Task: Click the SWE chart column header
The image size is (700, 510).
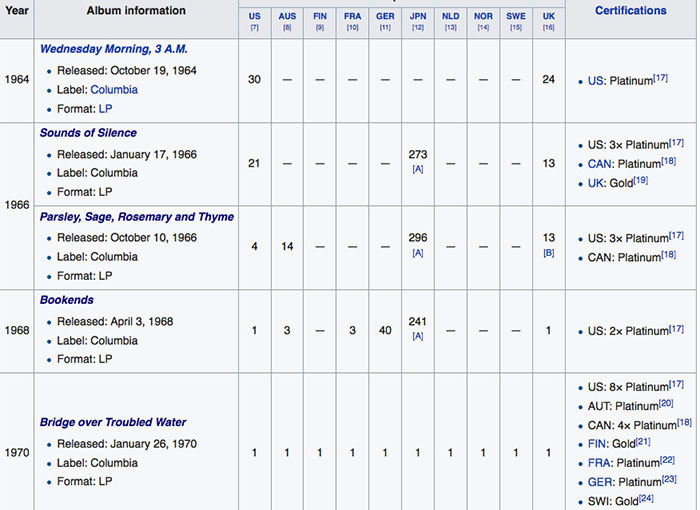Action: 516,17
